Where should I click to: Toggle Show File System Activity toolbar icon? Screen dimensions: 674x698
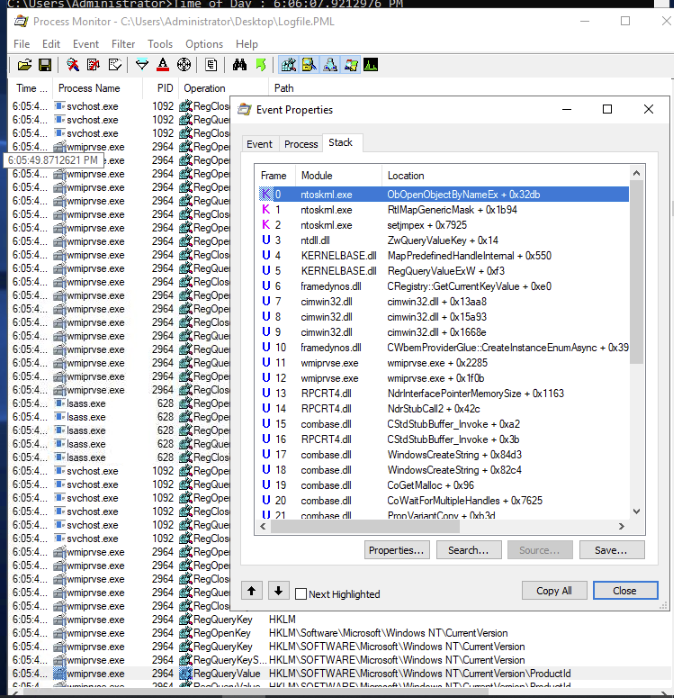[309, 65]
